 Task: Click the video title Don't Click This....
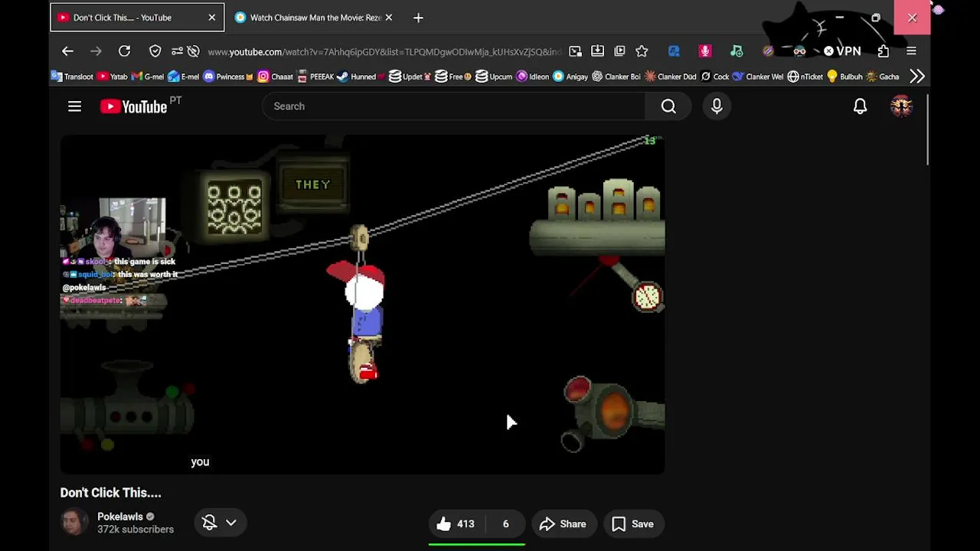(x=110, y=493)
